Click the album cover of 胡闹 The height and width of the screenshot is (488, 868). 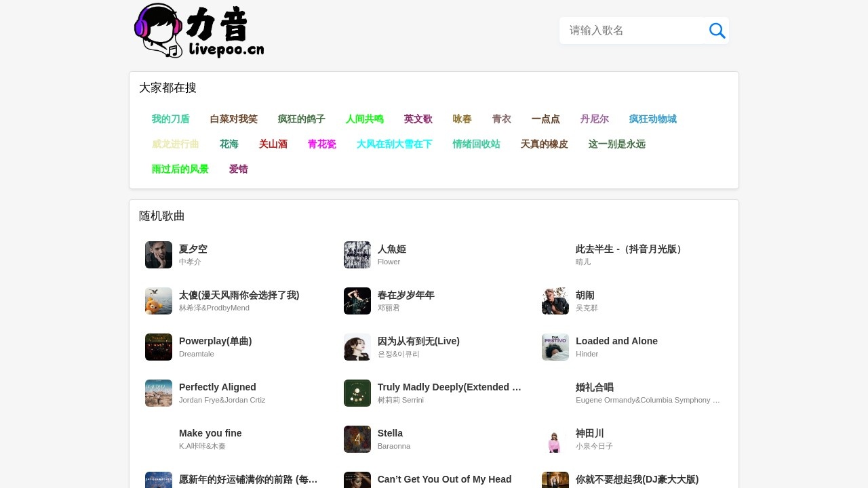555,300
